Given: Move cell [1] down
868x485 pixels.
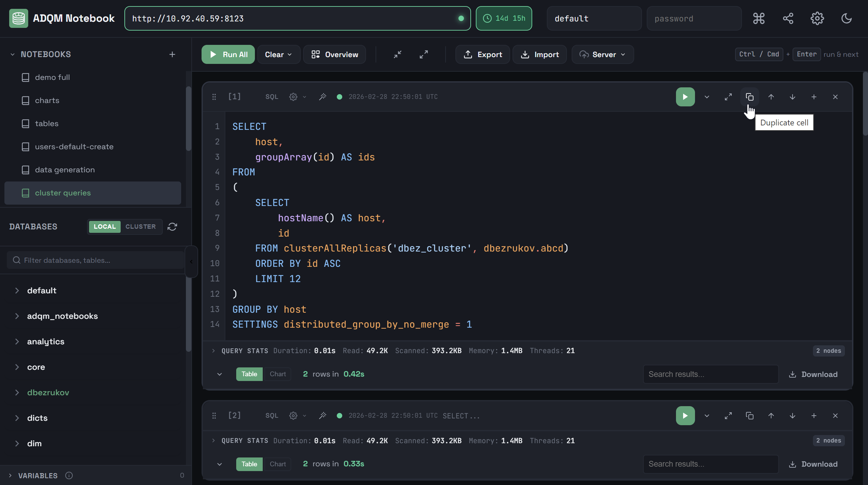Looking at the screenshot, I should [x=792, y=97].
